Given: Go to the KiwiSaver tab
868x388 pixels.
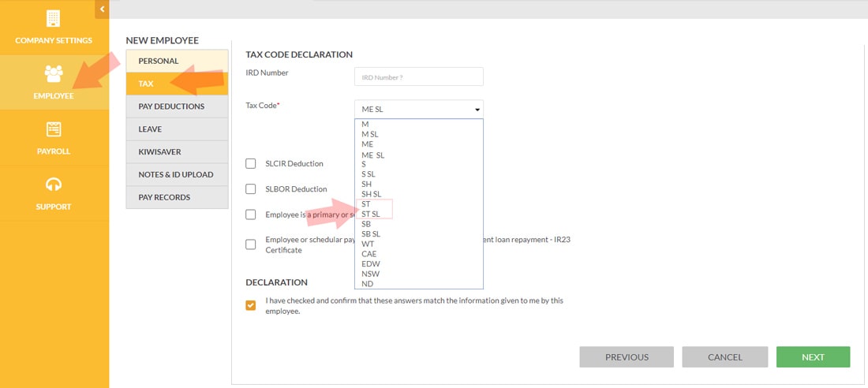Looking at the screenshot, I should (x=177, y=151).
